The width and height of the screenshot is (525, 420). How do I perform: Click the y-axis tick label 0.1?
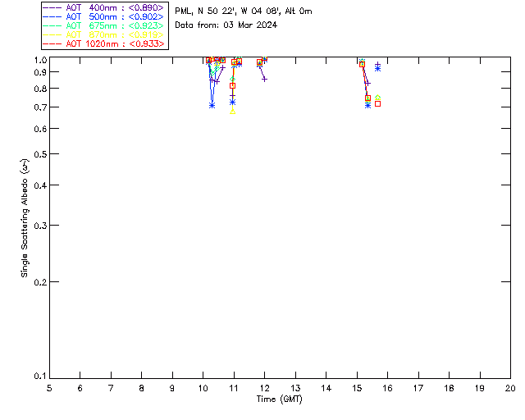click(x=40, y=377)
